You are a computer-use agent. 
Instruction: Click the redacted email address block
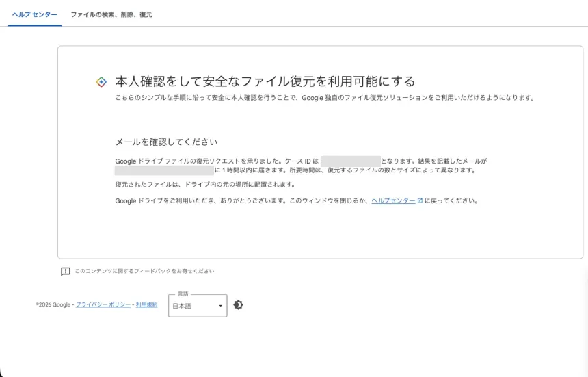[164, 170]
